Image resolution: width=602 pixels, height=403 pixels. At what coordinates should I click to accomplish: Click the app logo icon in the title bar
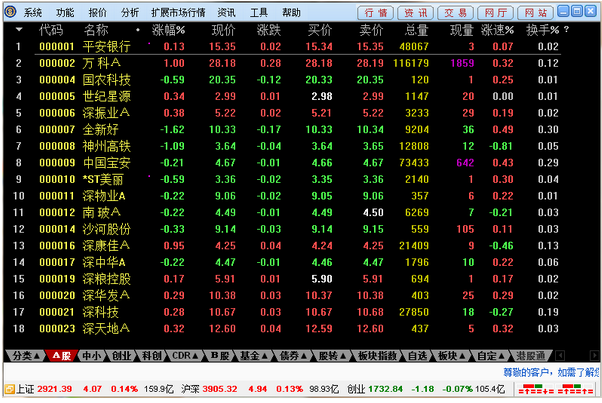coord(10,12)
